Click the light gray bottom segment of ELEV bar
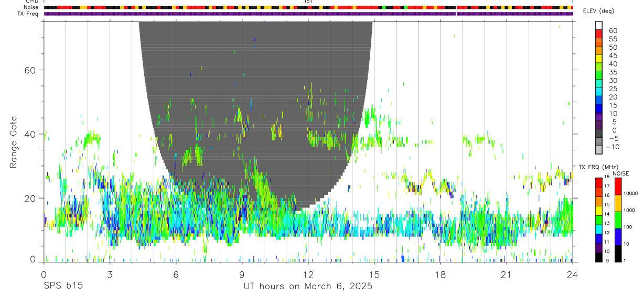Viewport: 644px width, 297px height. (x=599, y=151)
